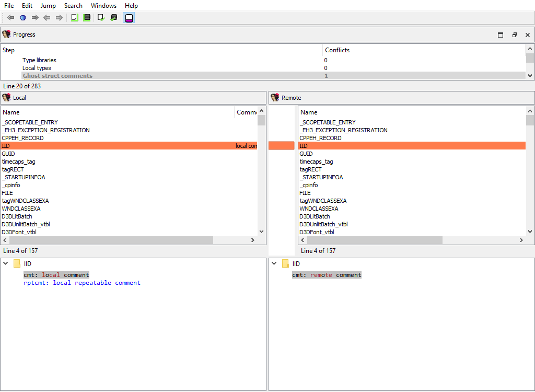Collapse the IID node in Remote details
This screenshot has height=392, width=535.
tap(274, 264)
